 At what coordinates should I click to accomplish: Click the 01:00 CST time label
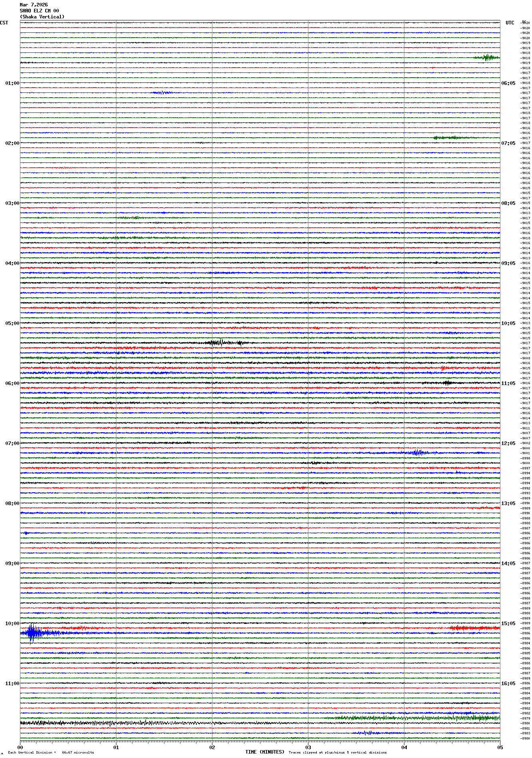click(x=12, y=83)
